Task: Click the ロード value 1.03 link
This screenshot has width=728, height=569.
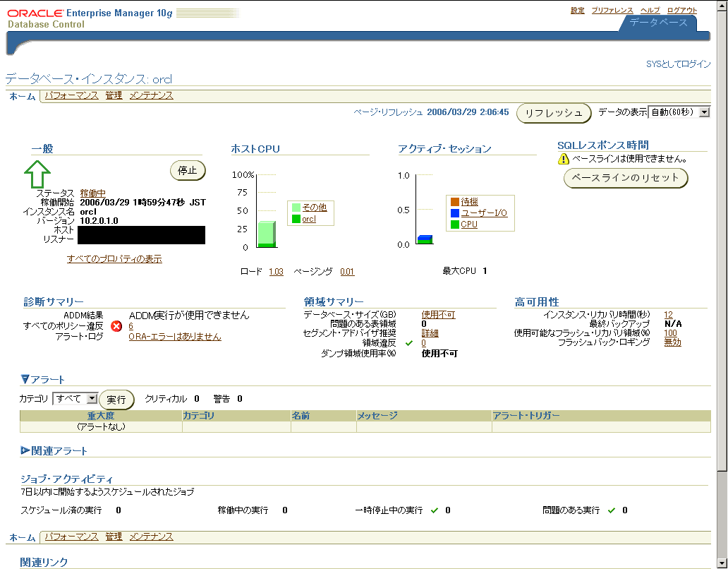Action: pos(276,271)
